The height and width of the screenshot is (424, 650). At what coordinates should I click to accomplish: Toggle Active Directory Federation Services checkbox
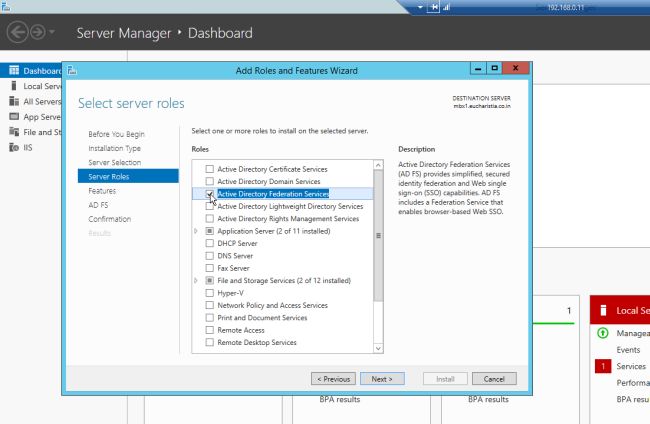click(x=210, y=194)
